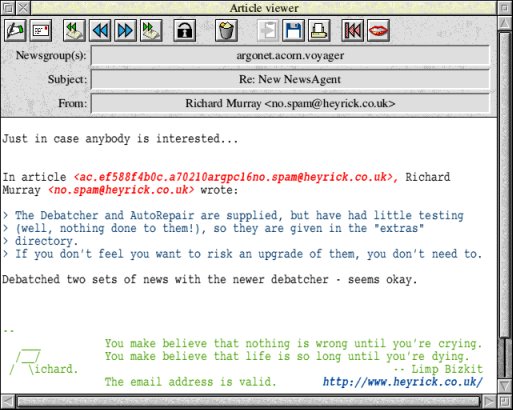Screen dimensions: 513x410
Task: Click the vertical scrollbar up arrow
Action: 505,23
